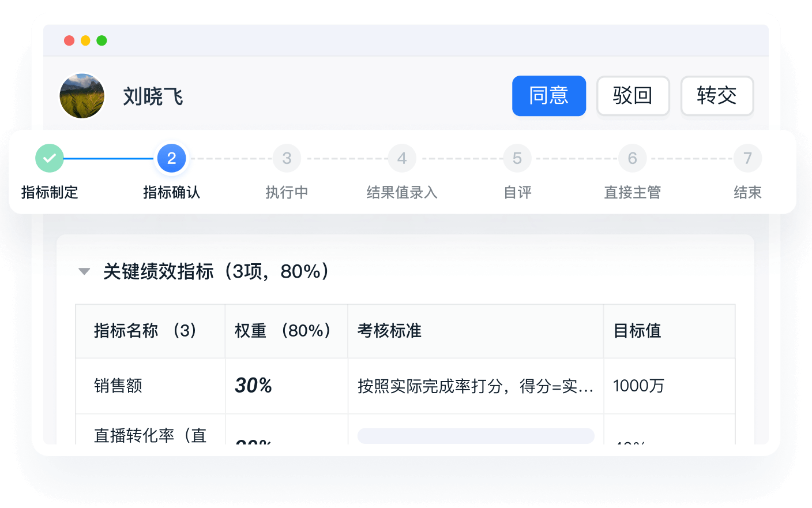This screenshot has width=812, height=508.
Task: Collapse the 关键绩效指标 section triangle
Action: pyautogui.click(x=84, y=271)
